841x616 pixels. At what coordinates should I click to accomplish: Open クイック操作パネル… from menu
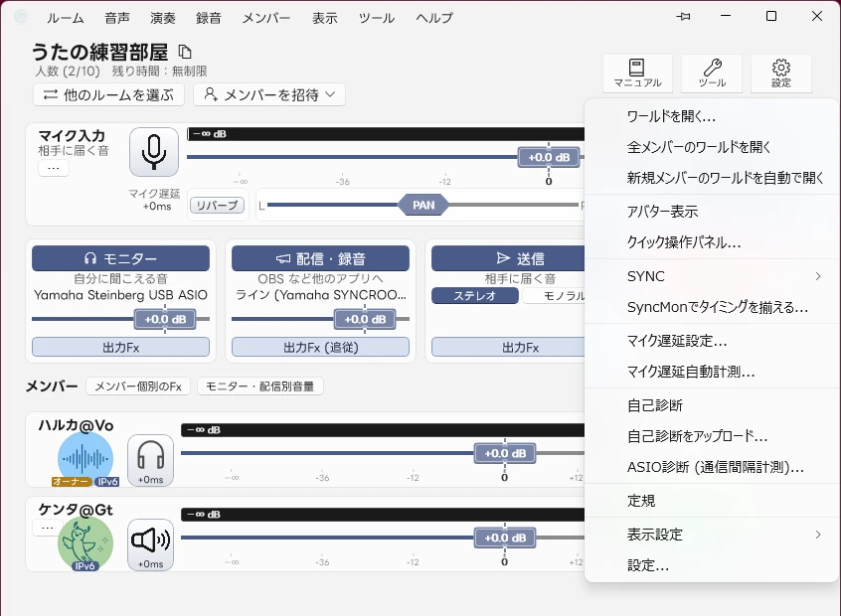[x=711, y=242]
